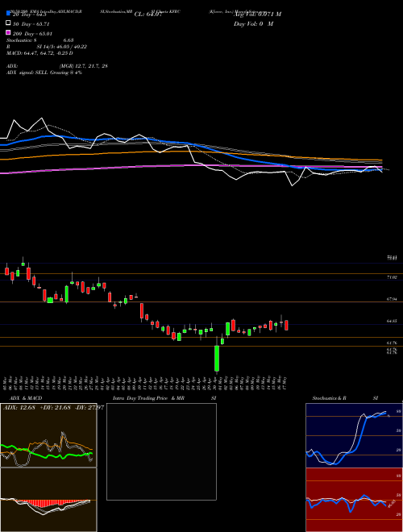The image size is (403, 532).
Task: Click the 71.02 price axis label
Action: 393,277
